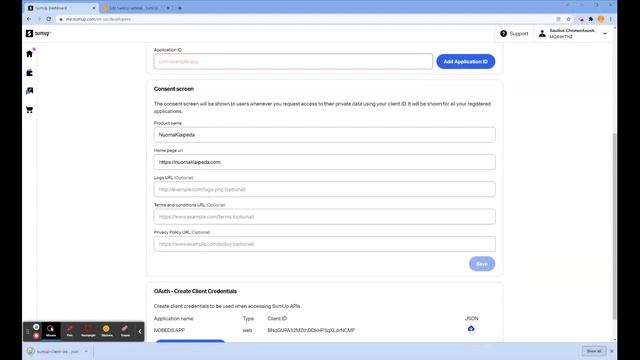640x360 pixels.
Task: Click the Logo URL input field
Action: [324, 189]
